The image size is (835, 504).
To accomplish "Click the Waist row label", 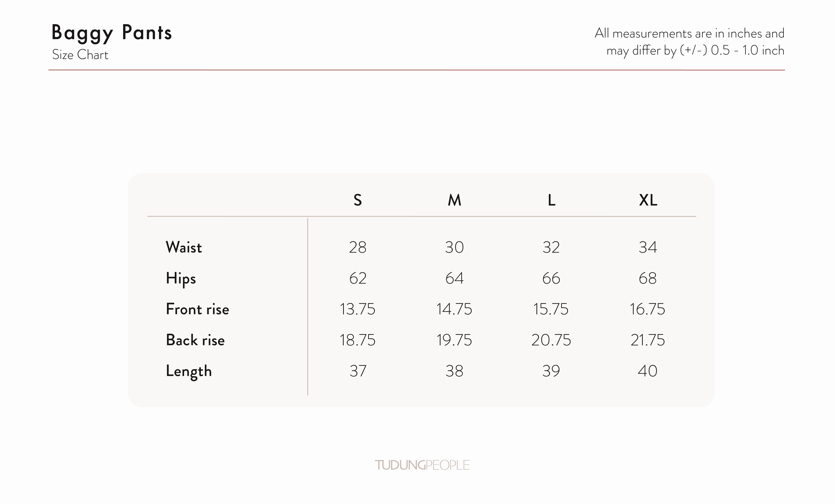I will click(184, 247).
